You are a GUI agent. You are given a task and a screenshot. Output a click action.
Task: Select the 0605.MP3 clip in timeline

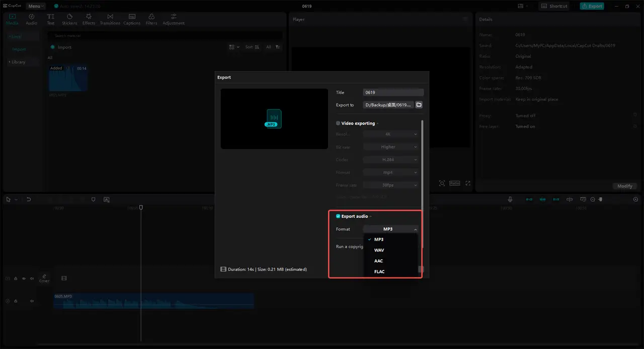[153, 301]
